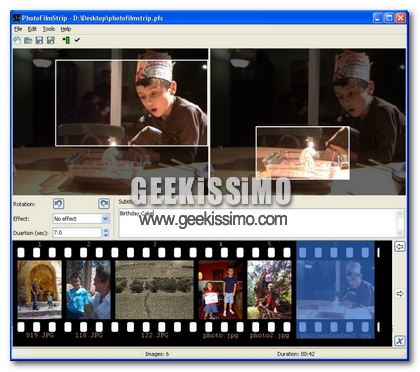Open the Help menu
The height and width of the screenshot is (372, 420).
(66, 29)
